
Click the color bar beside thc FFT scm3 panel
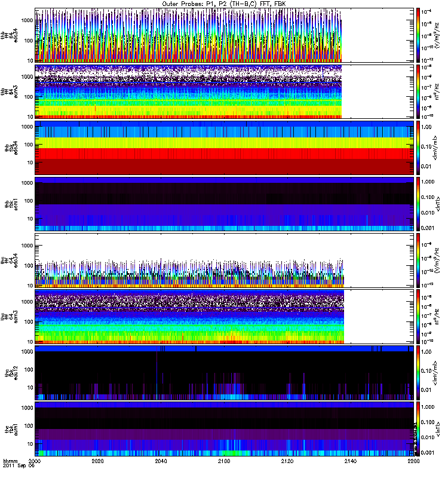(x=419, y=317)
